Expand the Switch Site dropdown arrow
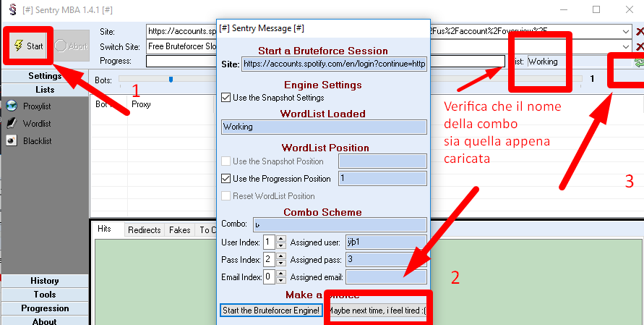This screenshot has width=644, height=325. click(625, 47)
